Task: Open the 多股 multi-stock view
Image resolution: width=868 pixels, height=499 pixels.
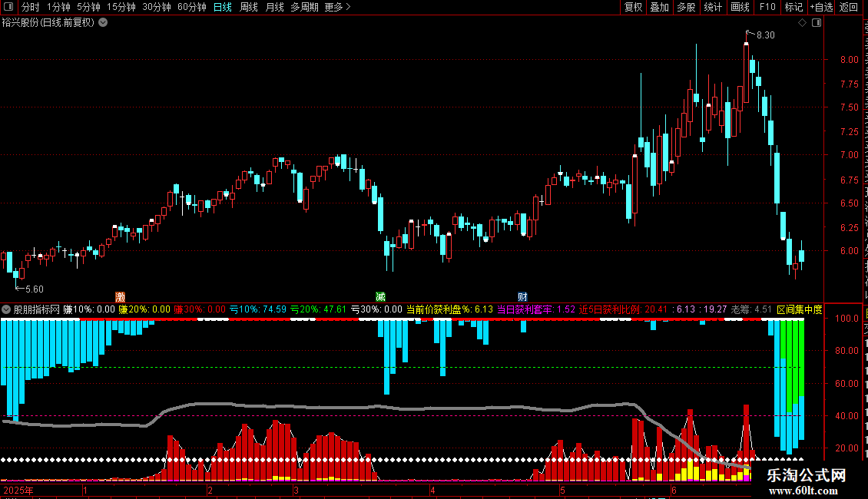Action: point(686,7)
